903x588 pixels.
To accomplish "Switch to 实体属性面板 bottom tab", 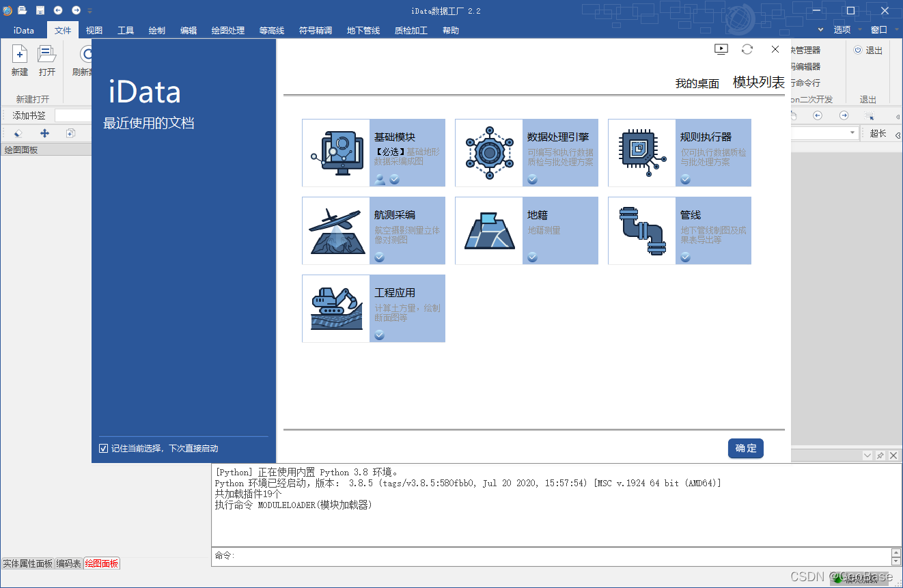I will [28, 563].
